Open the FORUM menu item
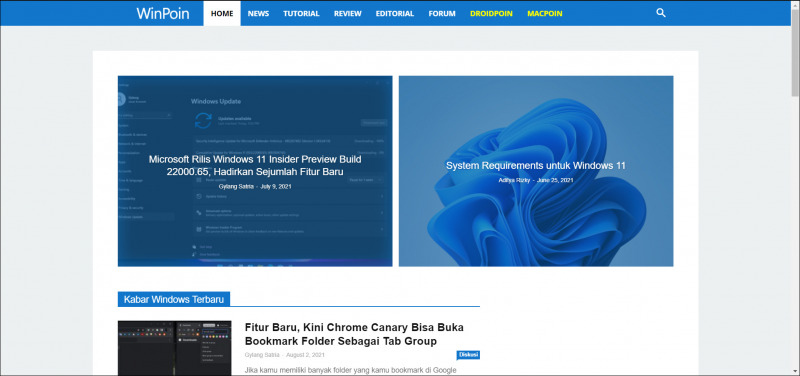Screen dimensions: 800x376 pyautogui.click(x=442, y=14)
